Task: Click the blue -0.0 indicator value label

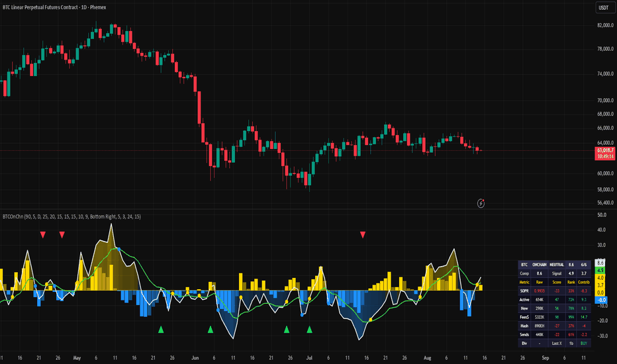Action: point(601,300)
